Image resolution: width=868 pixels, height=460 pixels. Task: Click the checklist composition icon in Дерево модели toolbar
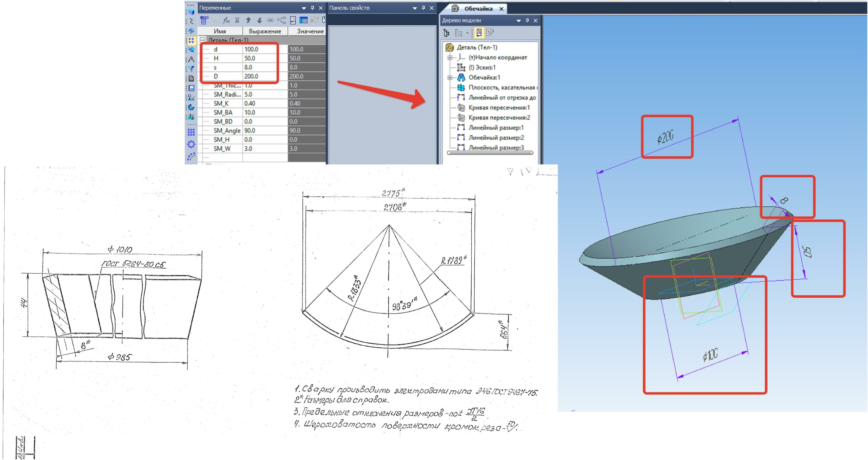[x=458, y=33]
